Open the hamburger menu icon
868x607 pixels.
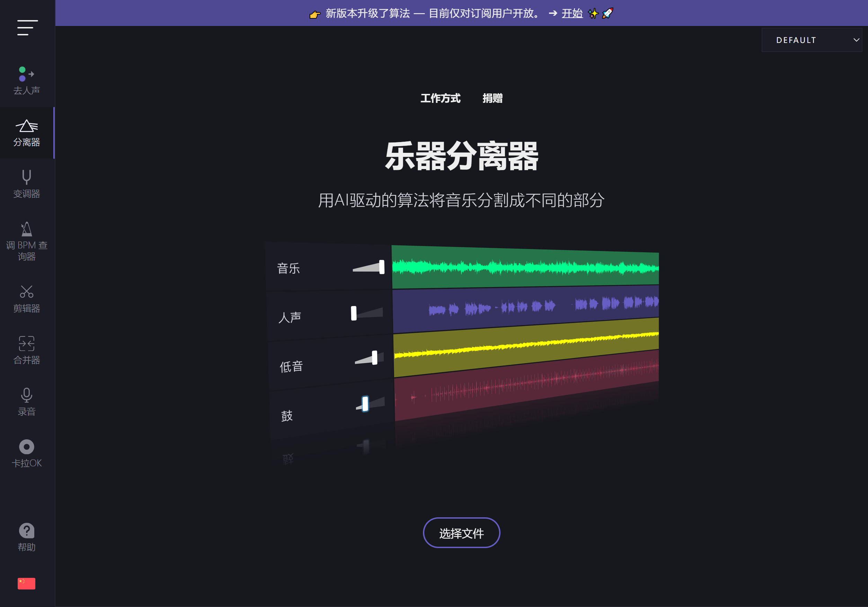(27, 28)
